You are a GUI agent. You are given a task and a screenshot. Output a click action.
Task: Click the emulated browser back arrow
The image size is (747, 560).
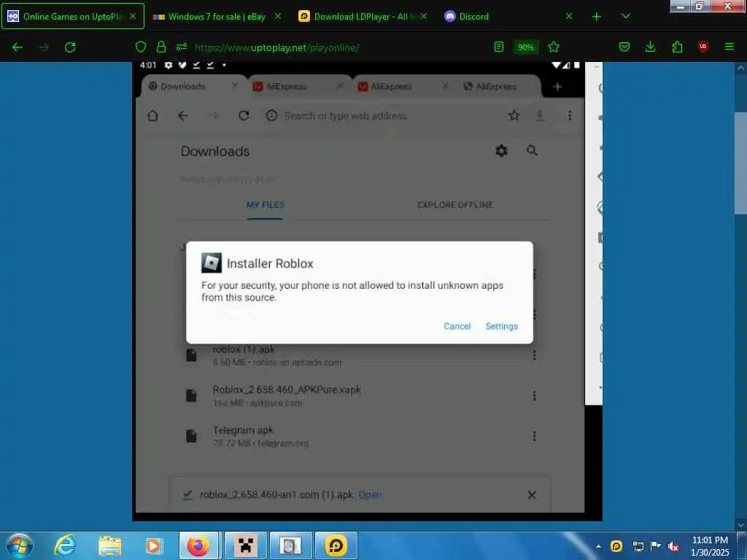(x=183, y=116)
